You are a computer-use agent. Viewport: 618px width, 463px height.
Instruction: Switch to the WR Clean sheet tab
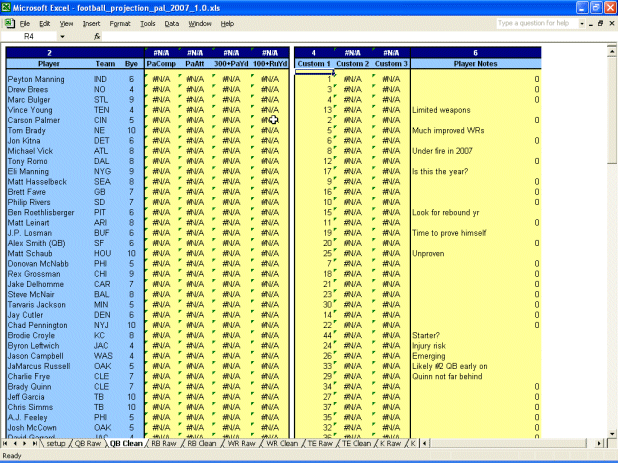(282, 443)
